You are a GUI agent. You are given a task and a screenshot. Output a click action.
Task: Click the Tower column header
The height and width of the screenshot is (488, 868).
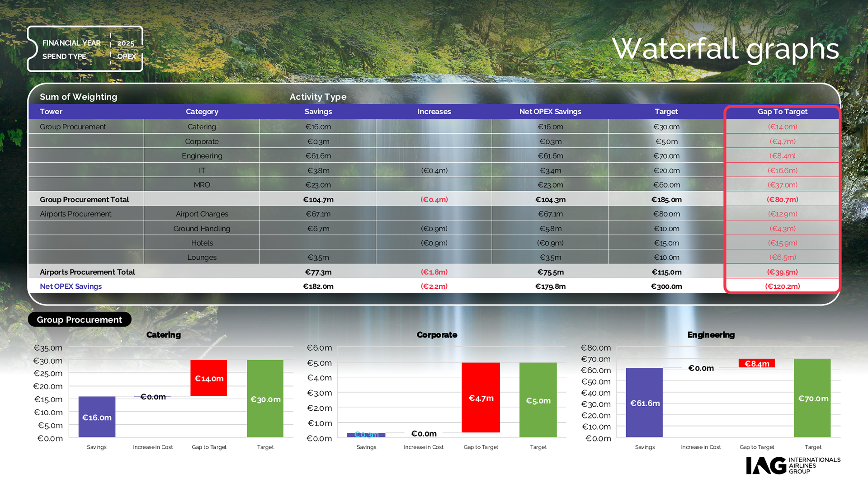click(51, 112)
